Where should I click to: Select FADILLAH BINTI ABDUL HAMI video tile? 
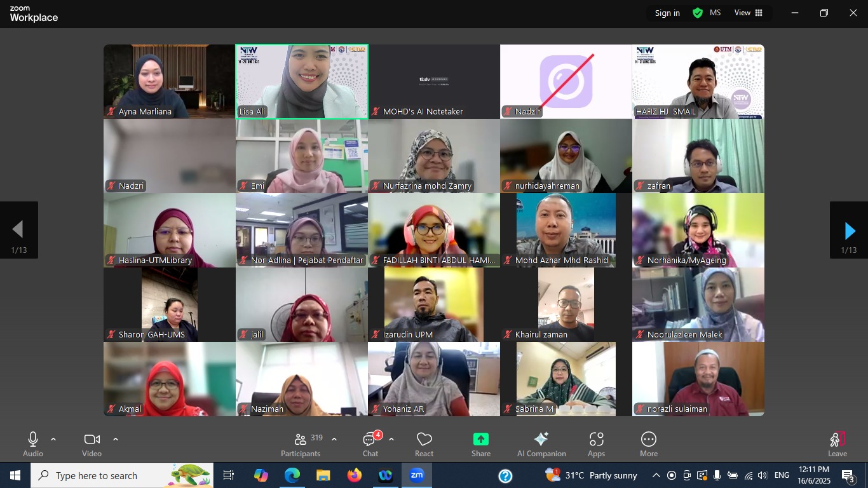click(x=434, y=230)
